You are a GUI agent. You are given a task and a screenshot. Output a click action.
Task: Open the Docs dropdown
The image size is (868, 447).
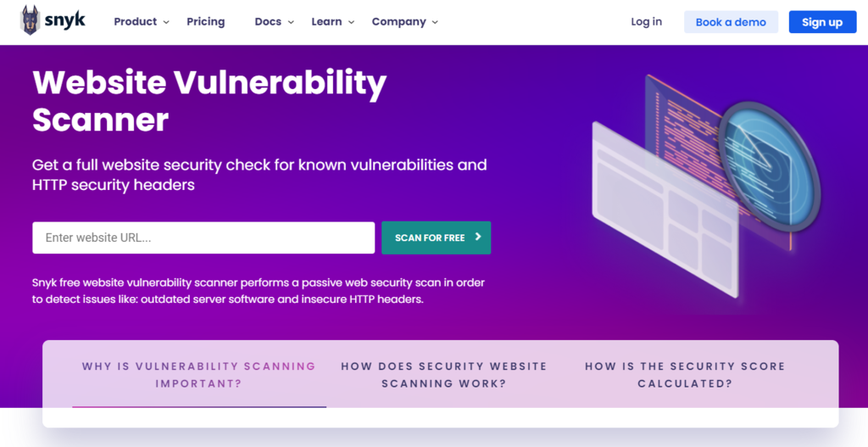point(274,22)
